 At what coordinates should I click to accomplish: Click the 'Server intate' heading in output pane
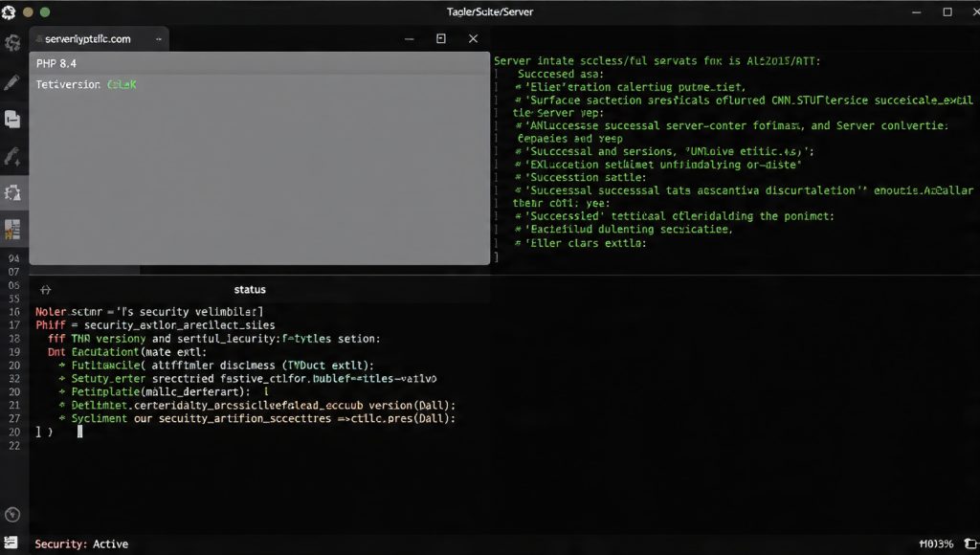(657, 60)
